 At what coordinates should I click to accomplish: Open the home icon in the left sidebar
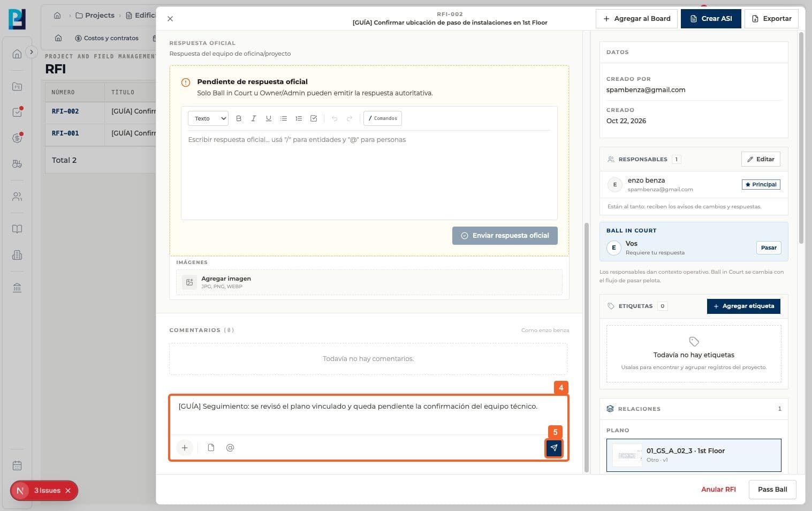tap(17, 54)
